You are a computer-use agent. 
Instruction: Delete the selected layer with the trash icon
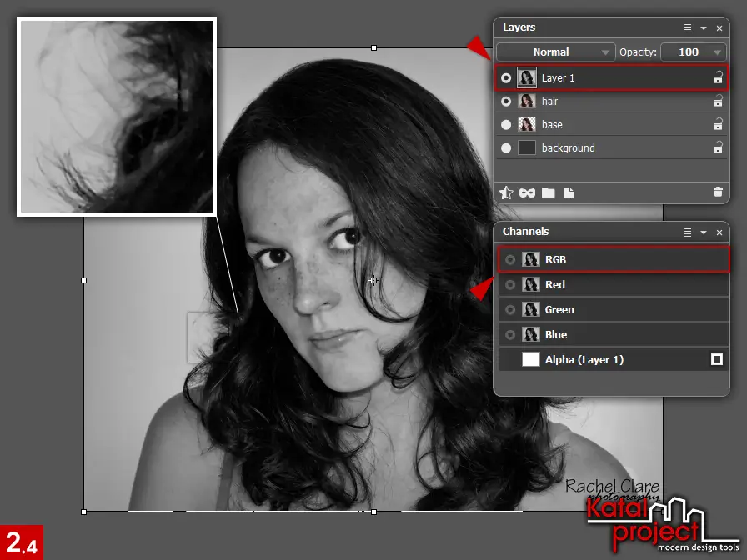[718, 192]
